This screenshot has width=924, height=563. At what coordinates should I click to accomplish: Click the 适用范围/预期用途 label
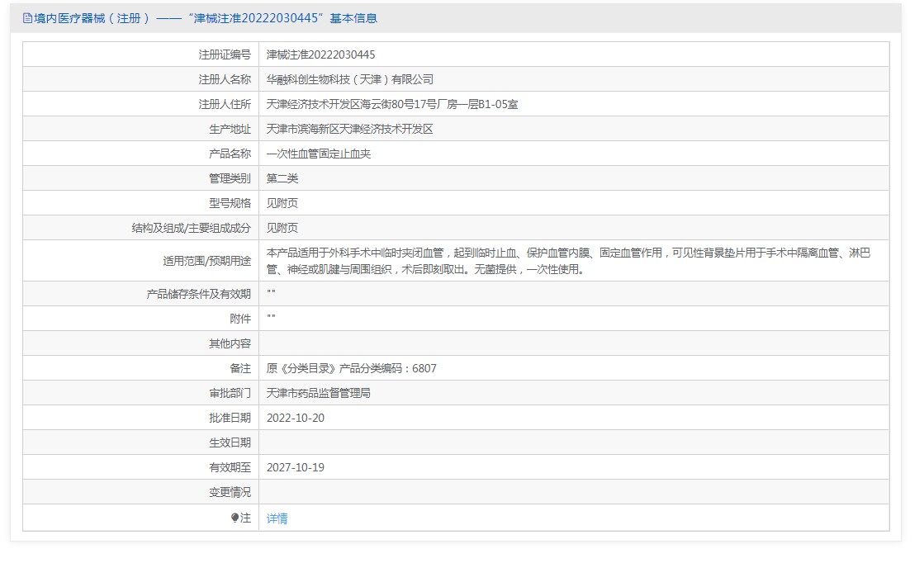206,261
